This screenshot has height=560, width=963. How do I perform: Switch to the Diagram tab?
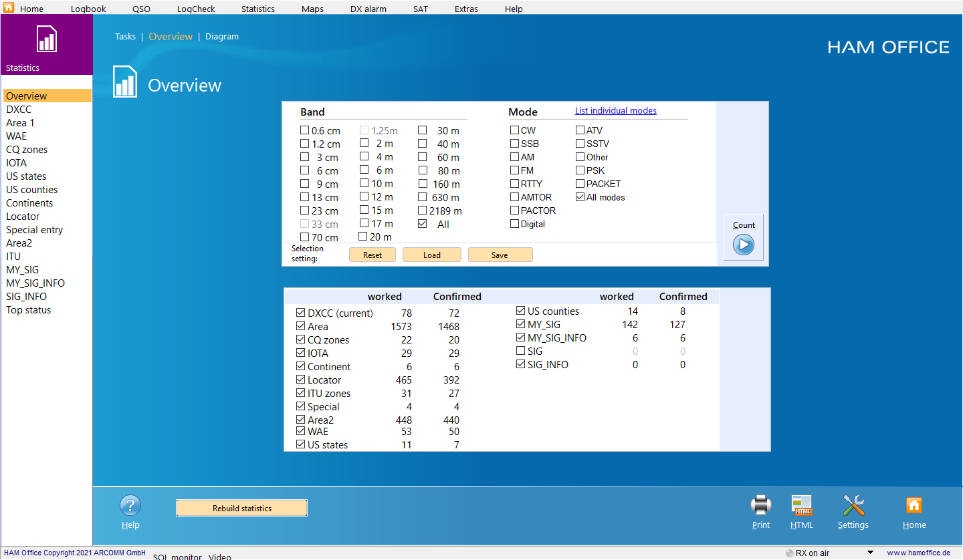222,37
